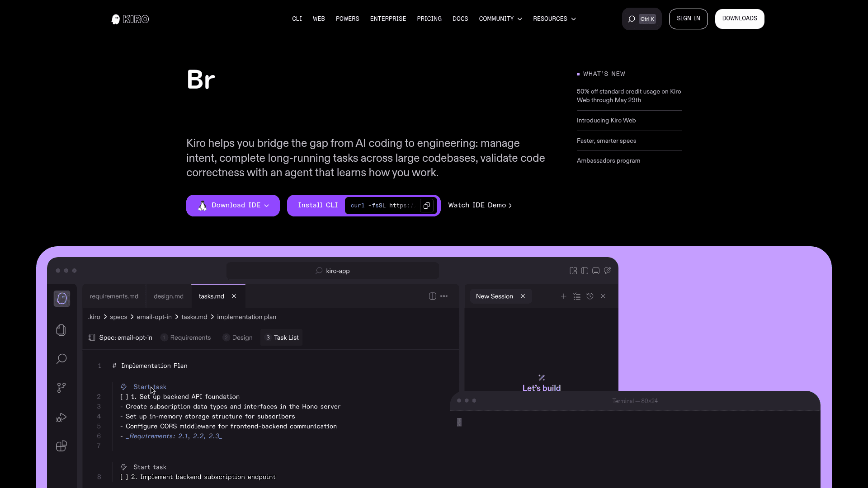This screenshot has width=868, height=488.
Task: Select the Task List spec step
Action: click(x=282, y=338)
